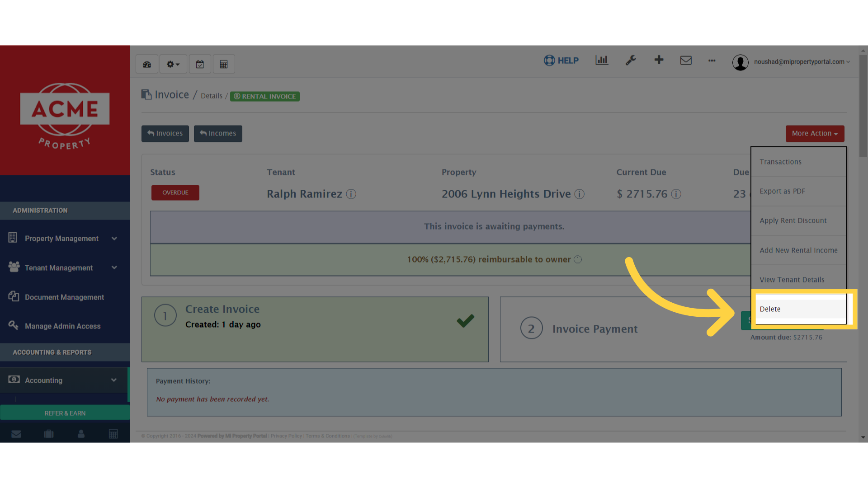Click the REFER & EARN button
The height and width of the screenshot is (488, 868).
tap(65, 413)
